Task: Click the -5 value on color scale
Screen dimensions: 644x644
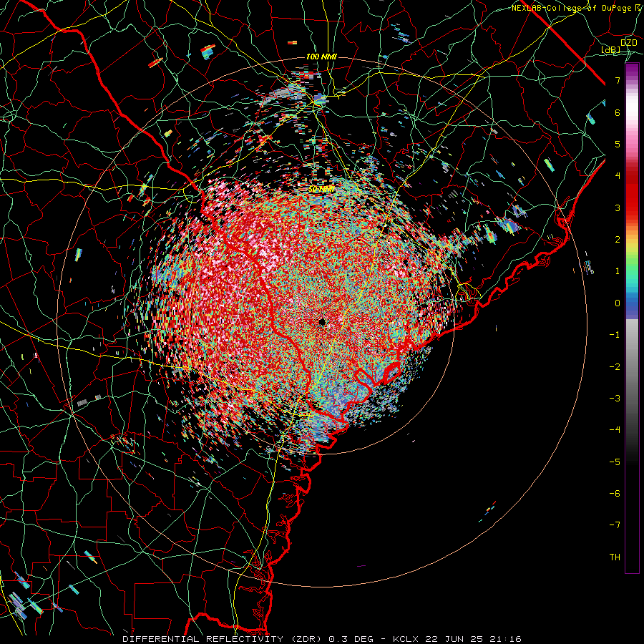Action: coord(615,462)
